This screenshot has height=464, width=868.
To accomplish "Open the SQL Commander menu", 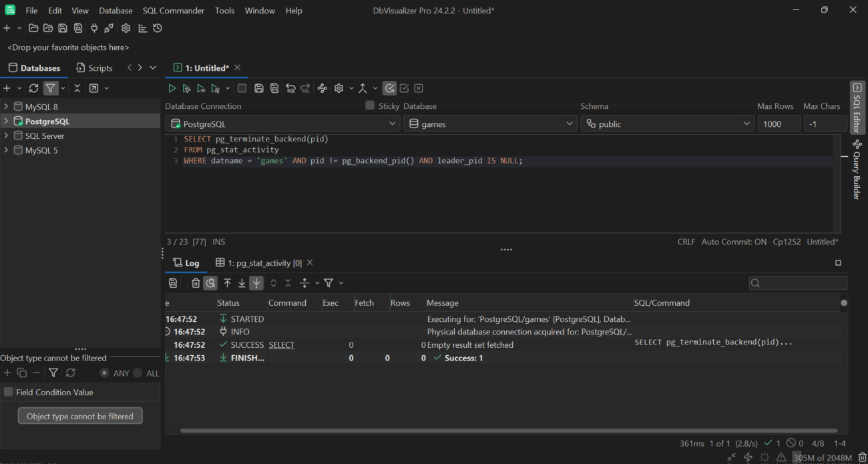I will 173,10.
